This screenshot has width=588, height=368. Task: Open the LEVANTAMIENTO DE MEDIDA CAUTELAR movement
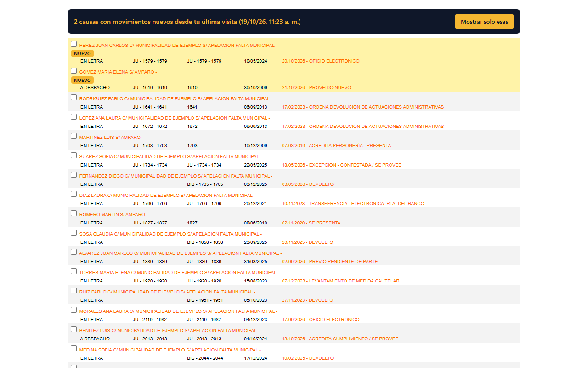[340, 281]
